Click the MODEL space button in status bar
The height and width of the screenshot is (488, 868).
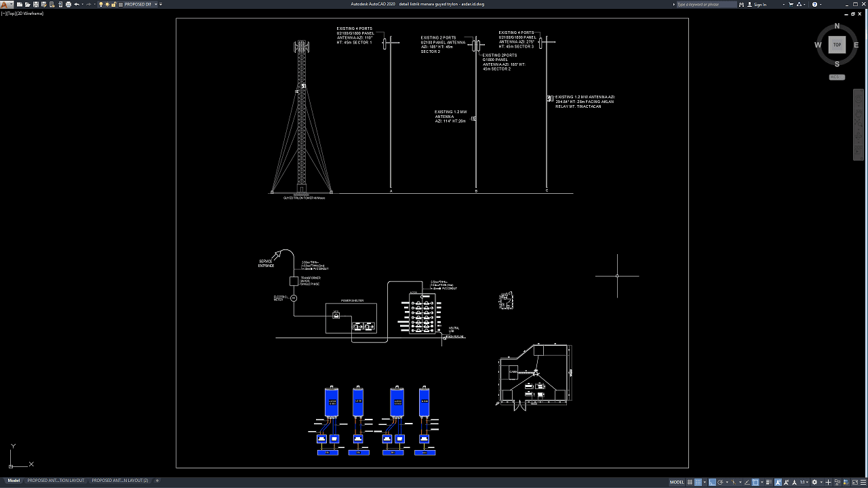pyautogui.click(x=677, y=482)
